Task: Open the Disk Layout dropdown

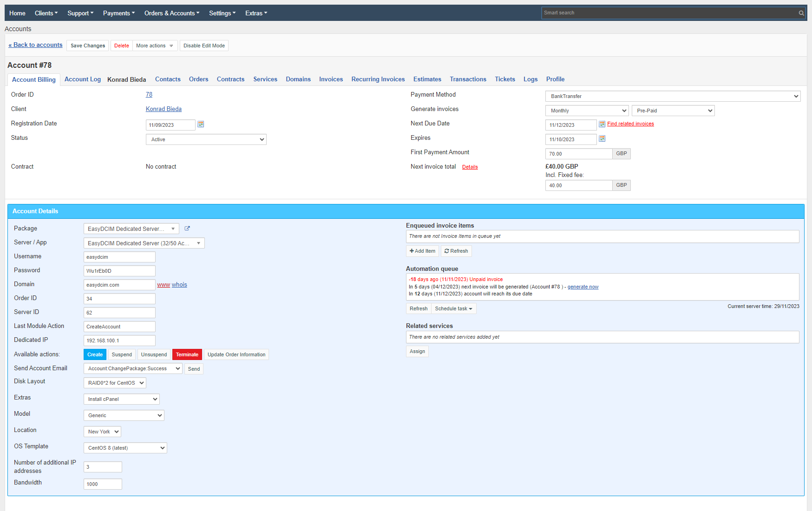Action: coord(115,383)
